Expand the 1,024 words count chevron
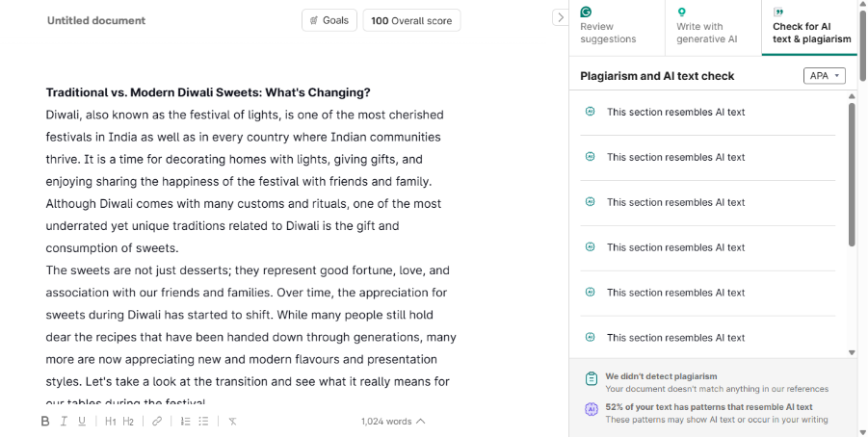 [x=421, y=422]
